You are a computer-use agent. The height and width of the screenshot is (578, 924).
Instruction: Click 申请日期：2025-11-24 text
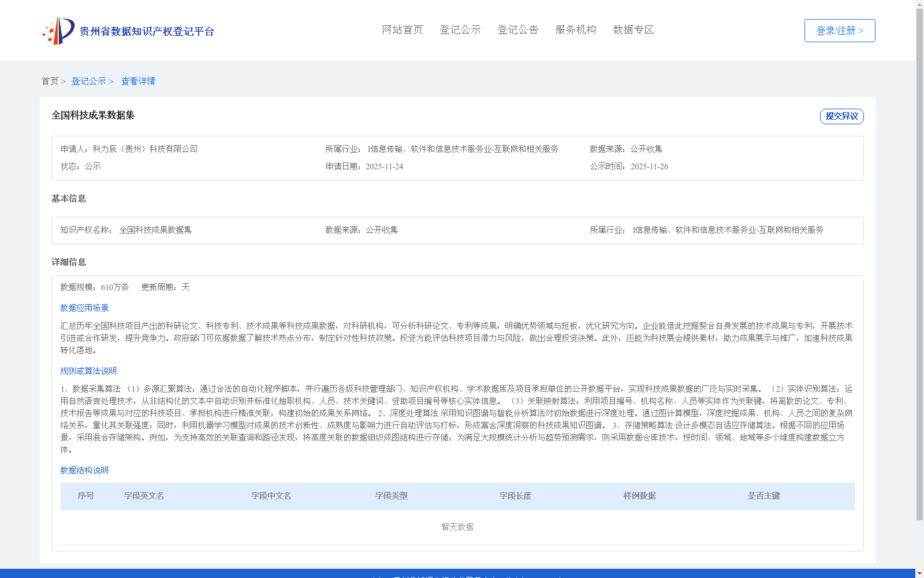click(x=364, y=166)
